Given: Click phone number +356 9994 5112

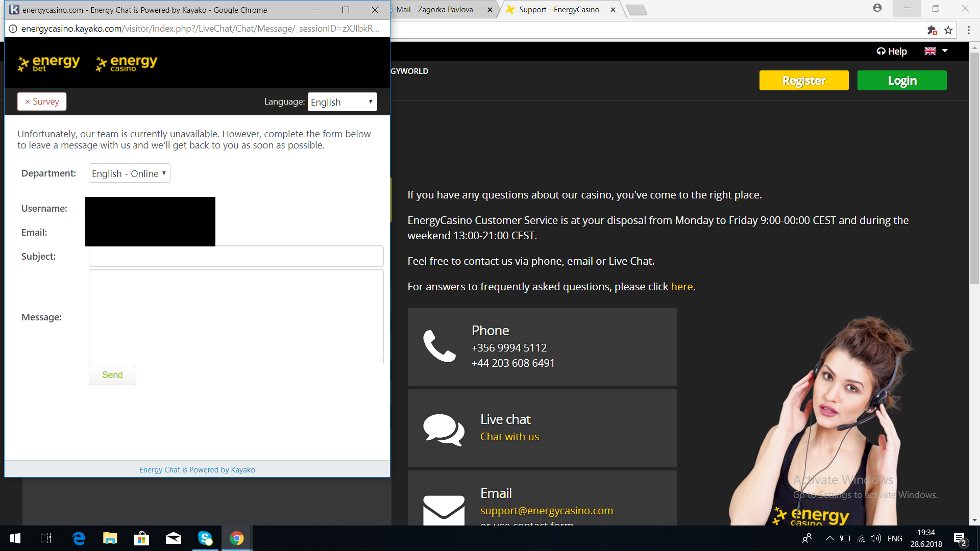Looking at the screenshot, I should point(509,348).
